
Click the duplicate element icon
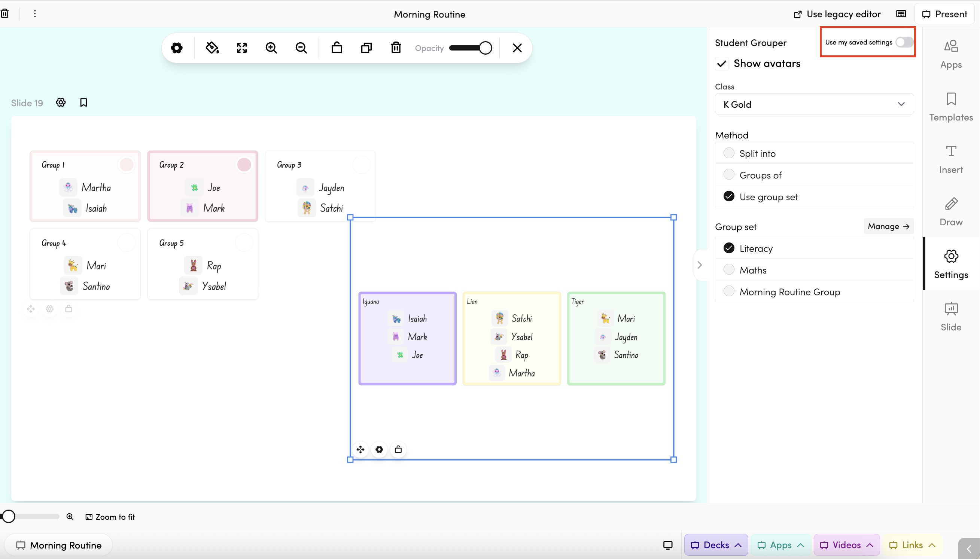(x=366, y=48)
